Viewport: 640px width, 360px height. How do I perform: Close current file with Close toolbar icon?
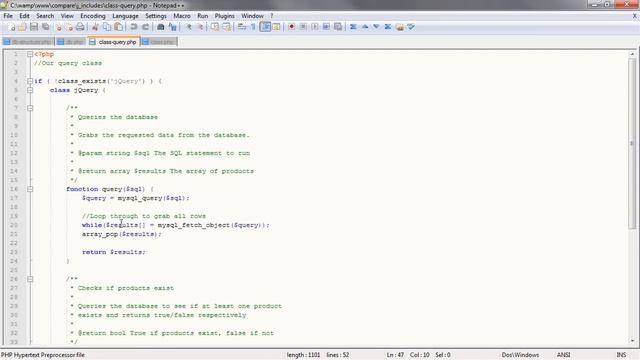coord(58,27)
